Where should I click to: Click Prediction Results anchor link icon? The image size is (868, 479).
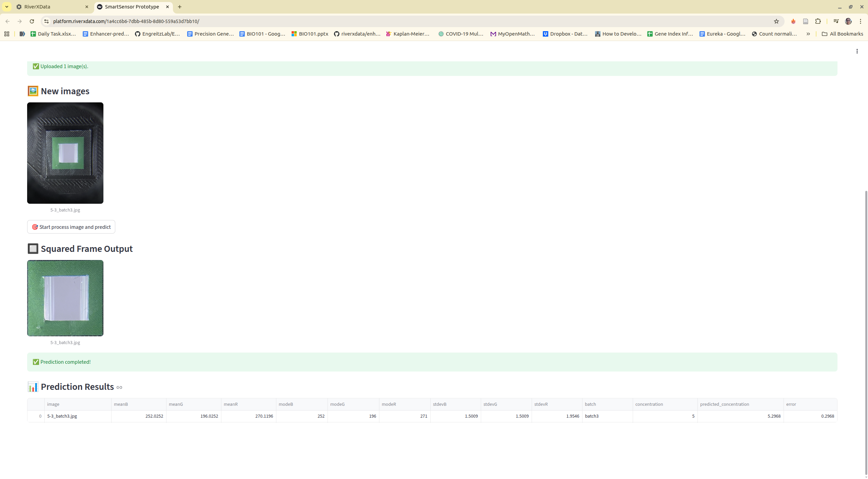(119, 387)
